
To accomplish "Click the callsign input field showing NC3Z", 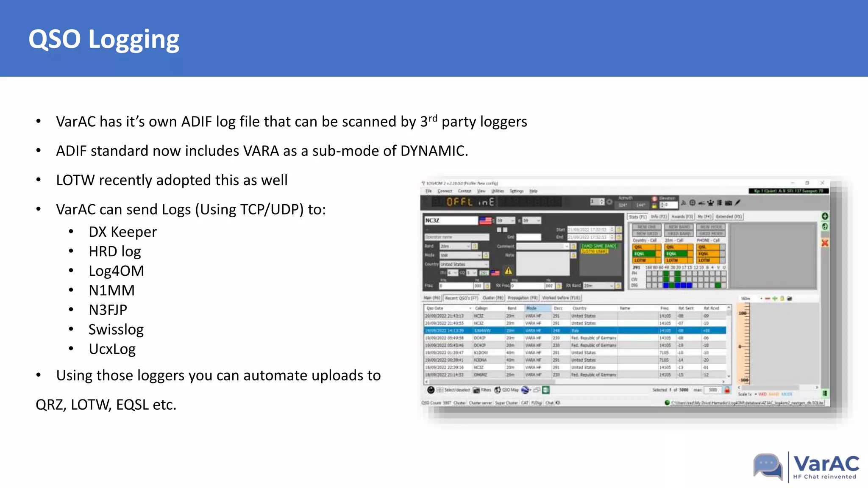I will pyautogui.click(x=451, y=220).
